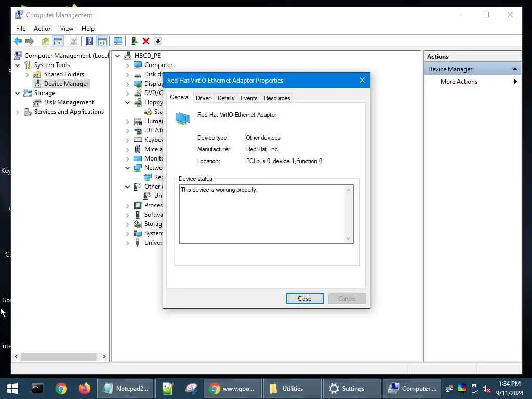Click the green notepad taskbar icon
532x399 pixels.
[x=168, y=389]
